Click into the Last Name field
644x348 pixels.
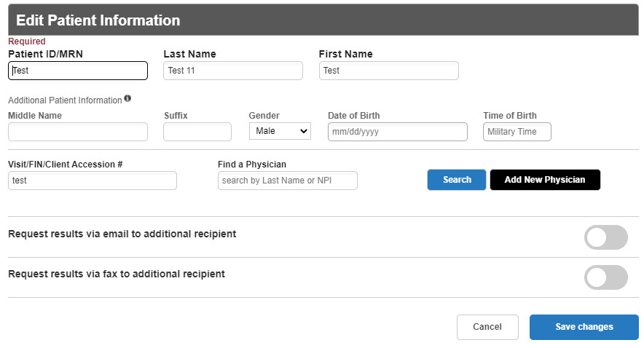point(232,71)
